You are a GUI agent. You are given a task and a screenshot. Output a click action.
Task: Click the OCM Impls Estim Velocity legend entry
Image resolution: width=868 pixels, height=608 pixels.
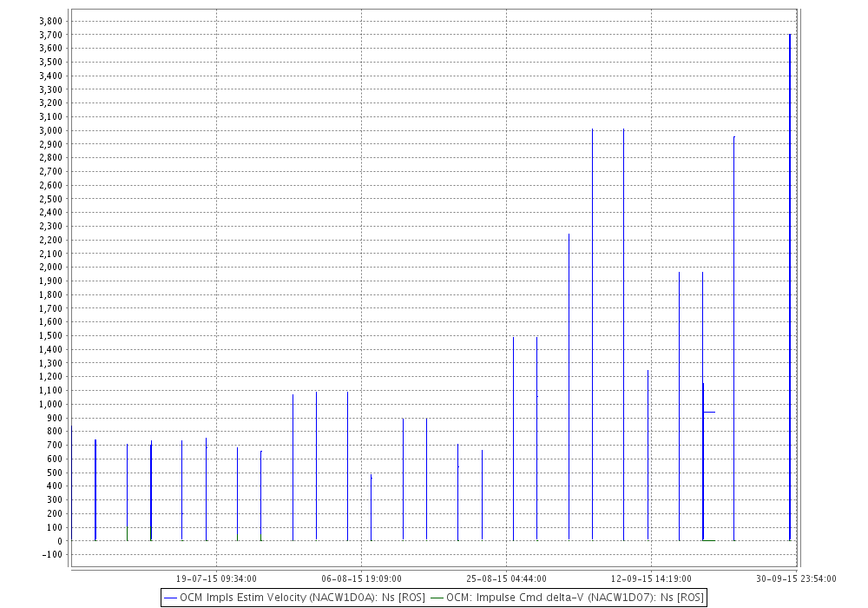[295, 598]
